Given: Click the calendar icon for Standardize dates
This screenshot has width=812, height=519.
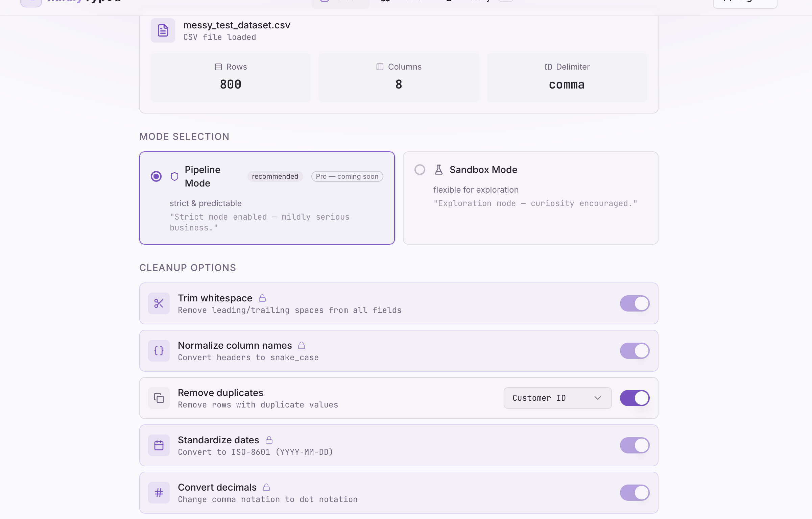Looking at the screenshot, I should pyautogui.click(x=159, y=445).
